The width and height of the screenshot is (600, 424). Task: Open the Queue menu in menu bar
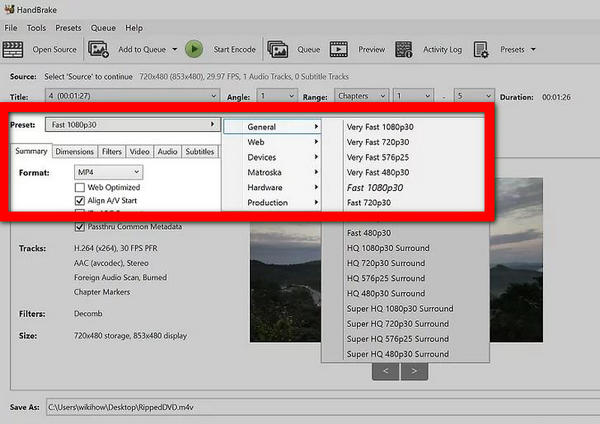(x=103, y=28)
